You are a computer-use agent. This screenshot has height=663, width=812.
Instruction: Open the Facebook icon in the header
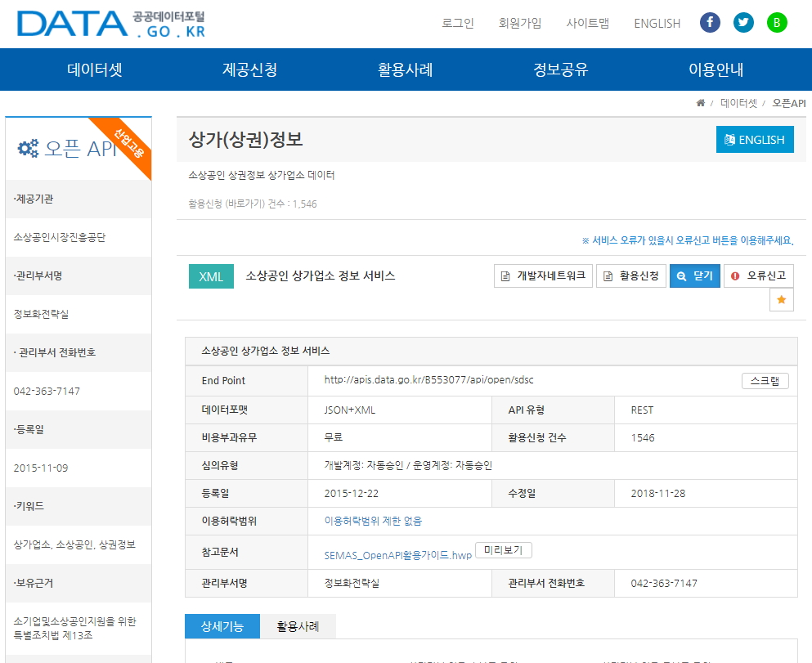tap(710, 23)
